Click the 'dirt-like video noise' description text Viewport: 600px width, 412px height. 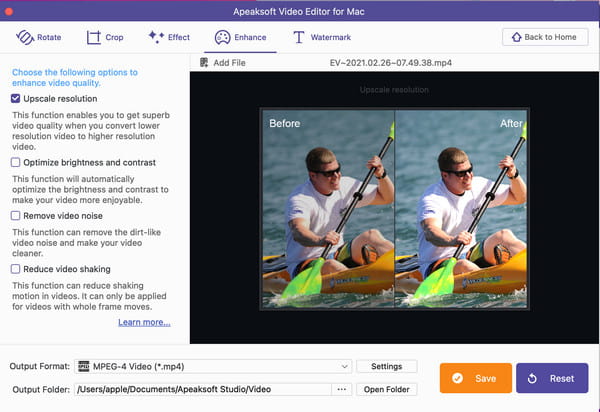(x=86, y=243)
